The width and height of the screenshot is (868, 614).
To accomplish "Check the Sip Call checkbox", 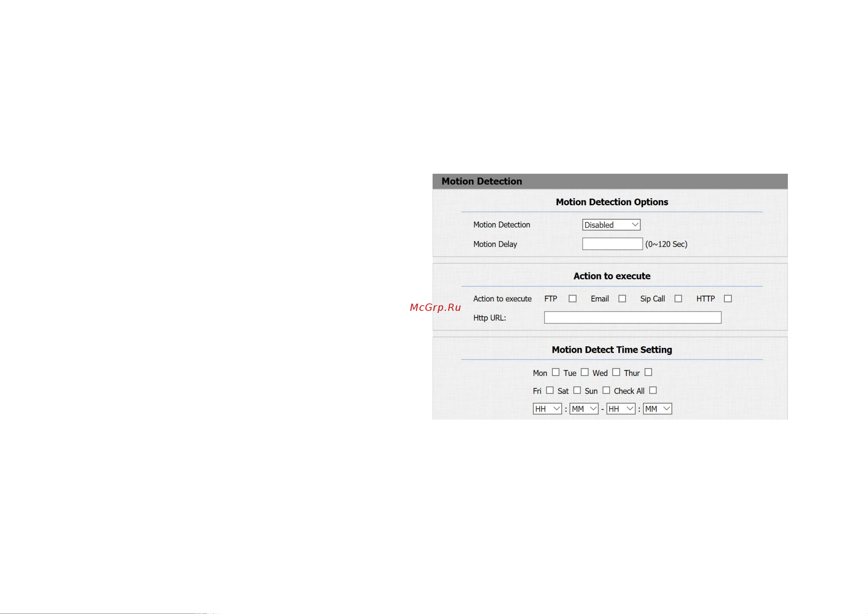I will 678,299.
